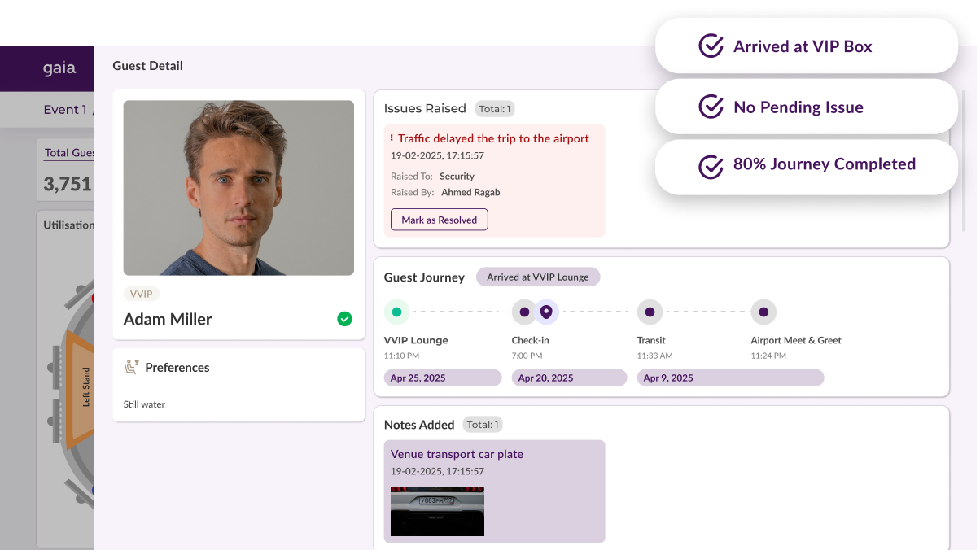
Task: Select the Airport Meet & Greet step dot
Action: 763,312
